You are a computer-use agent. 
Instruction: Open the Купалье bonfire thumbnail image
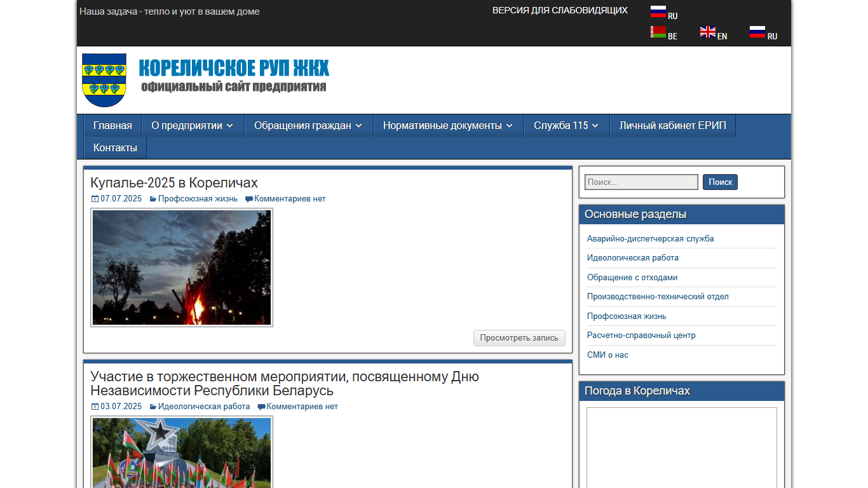pyautogui.click(x=182, y=268)
